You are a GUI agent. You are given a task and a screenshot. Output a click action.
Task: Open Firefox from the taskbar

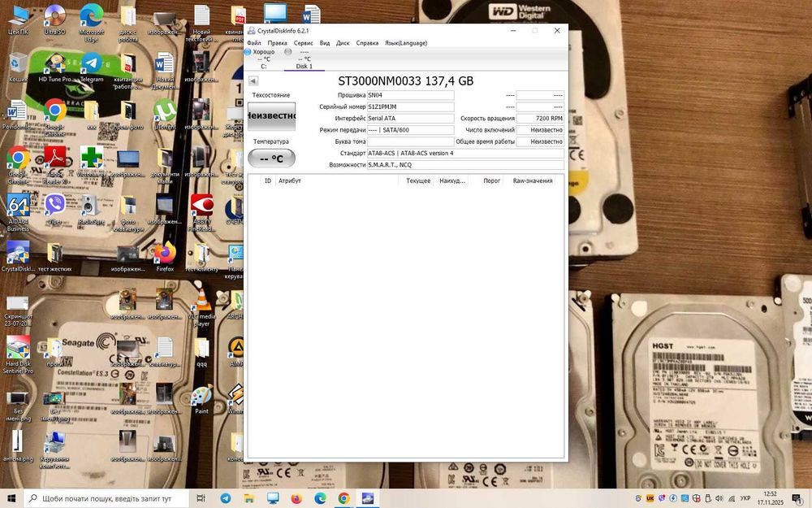click(296, 498)
